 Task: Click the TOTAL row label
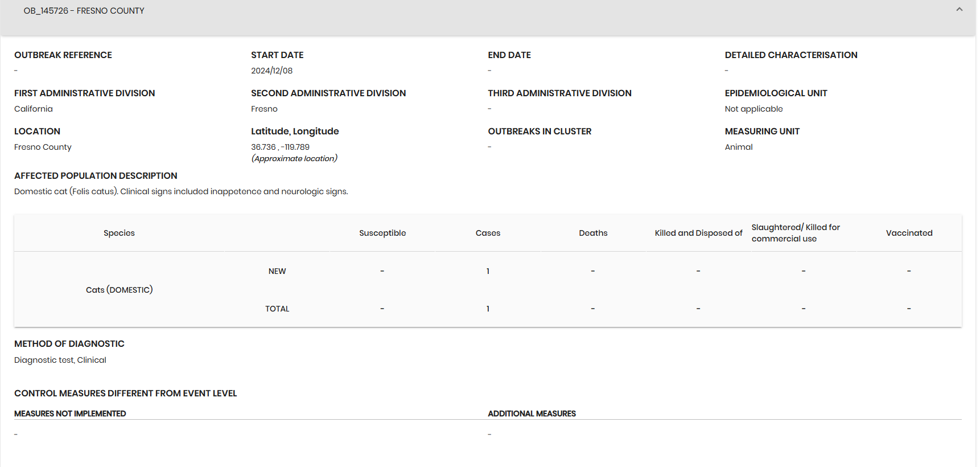[x=277, y=309]
